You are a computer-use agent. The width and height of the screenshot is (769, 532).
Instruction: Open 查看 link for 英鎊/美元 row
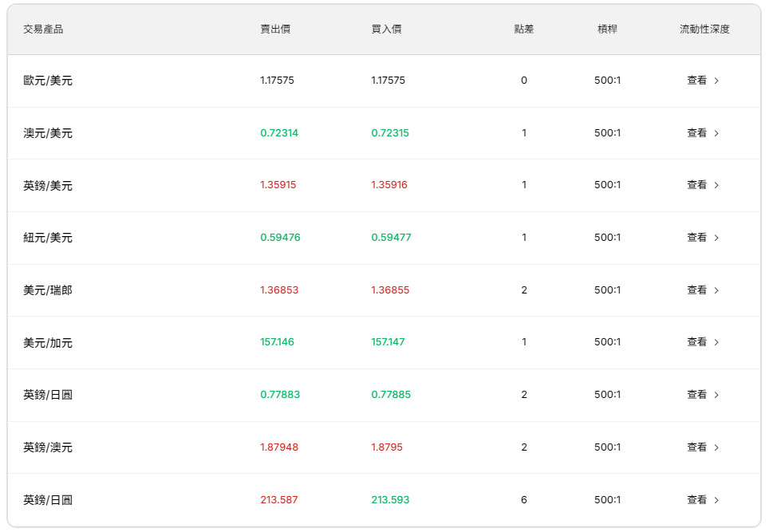703,185
